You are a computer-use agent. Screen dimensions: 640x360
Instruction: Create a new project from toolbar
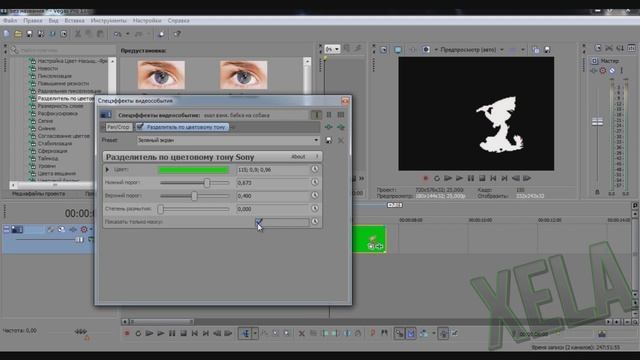[x=7, y=34]
